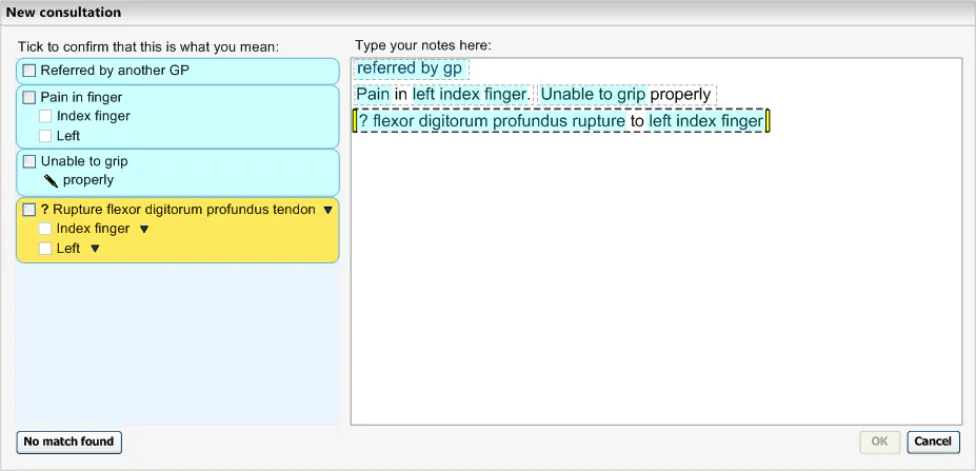Screen dimensions: 976x471
Task: Expand the dropdown arrow beside yellow 'Index finger'
Action: tap(143, 229)
